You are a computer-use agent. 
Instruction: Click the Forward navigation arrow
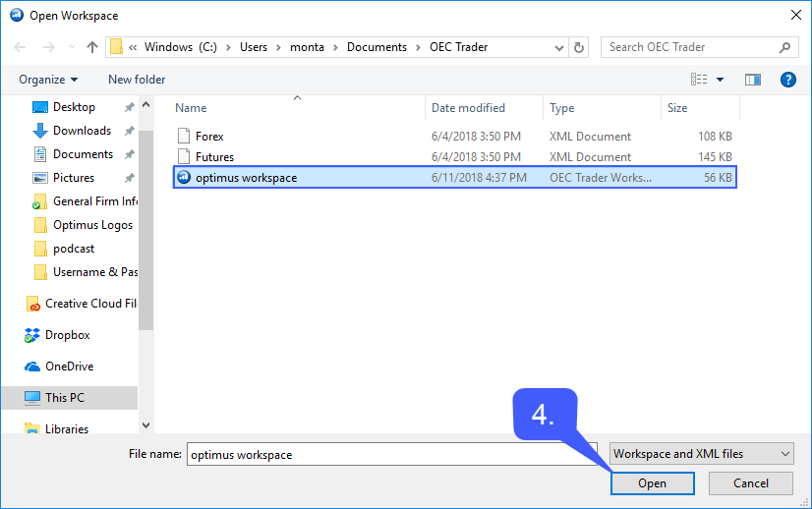point(49,47)
